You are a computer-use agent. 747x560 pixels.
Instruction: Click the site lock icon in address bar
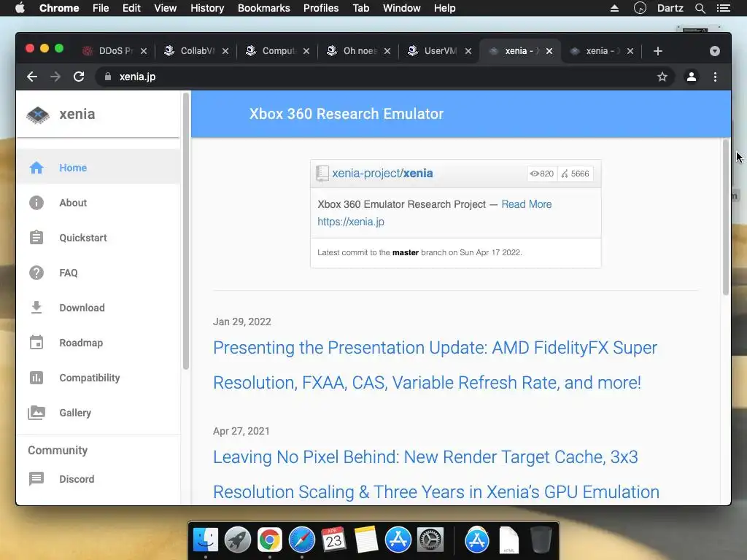[108, 77]
